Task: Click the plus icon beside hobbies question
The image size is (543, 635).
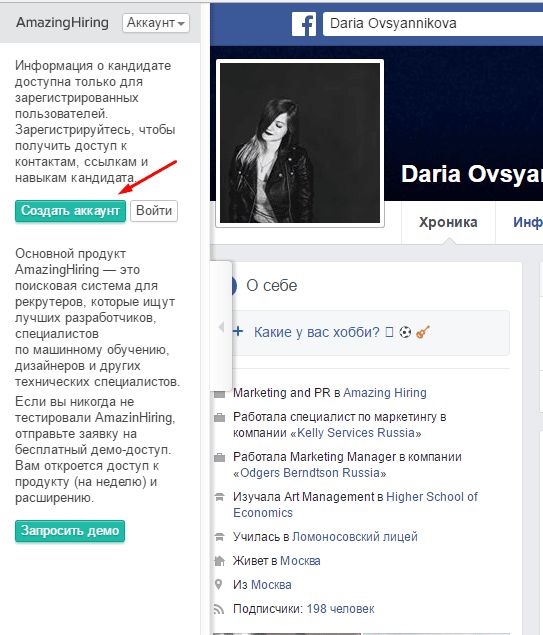Action: (x=238, y=331)
